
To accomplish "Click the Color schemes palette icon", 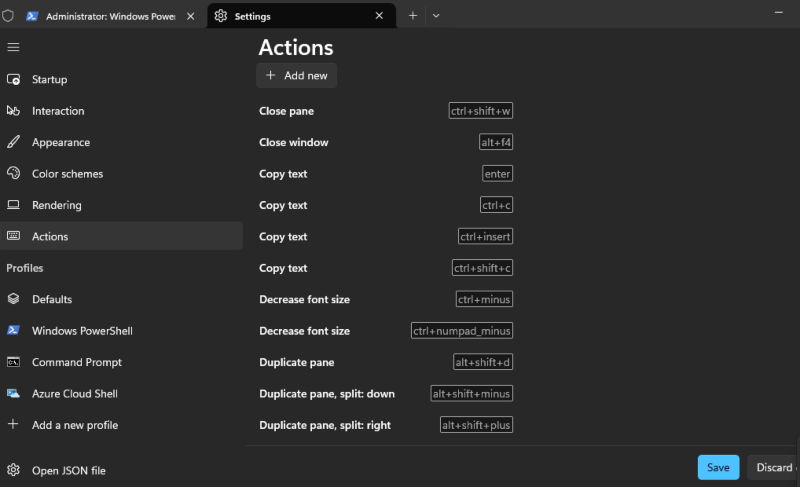I will [x=13, y=173].
